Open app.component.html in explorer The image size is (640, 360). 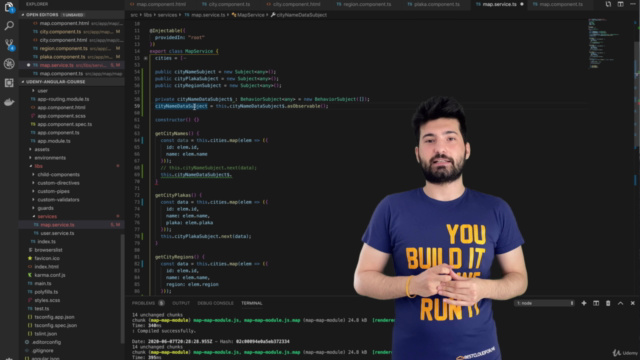[61, 107]
